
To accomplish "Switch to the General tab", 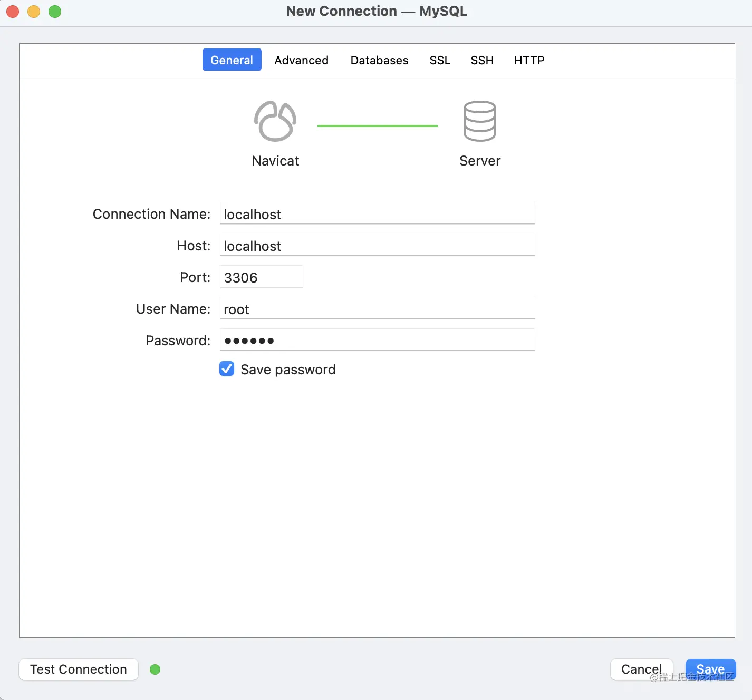I will pos(232,60).
